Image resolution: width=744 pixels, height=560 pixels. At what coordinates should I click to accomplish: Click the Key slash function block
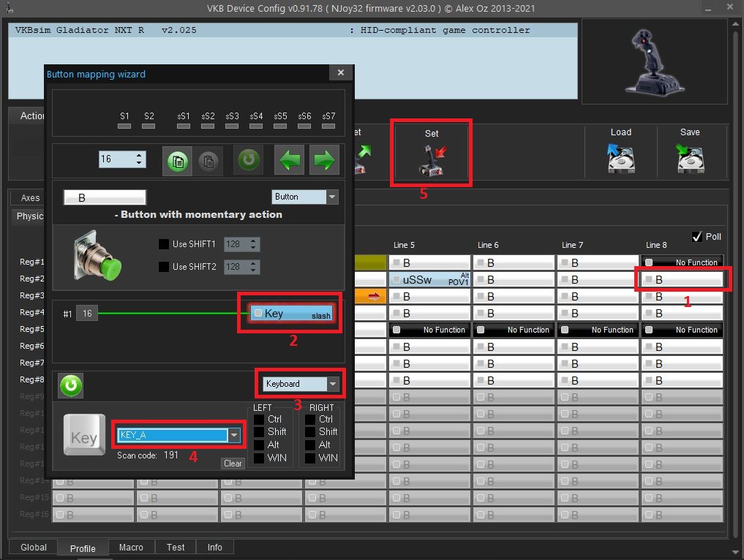292,314
